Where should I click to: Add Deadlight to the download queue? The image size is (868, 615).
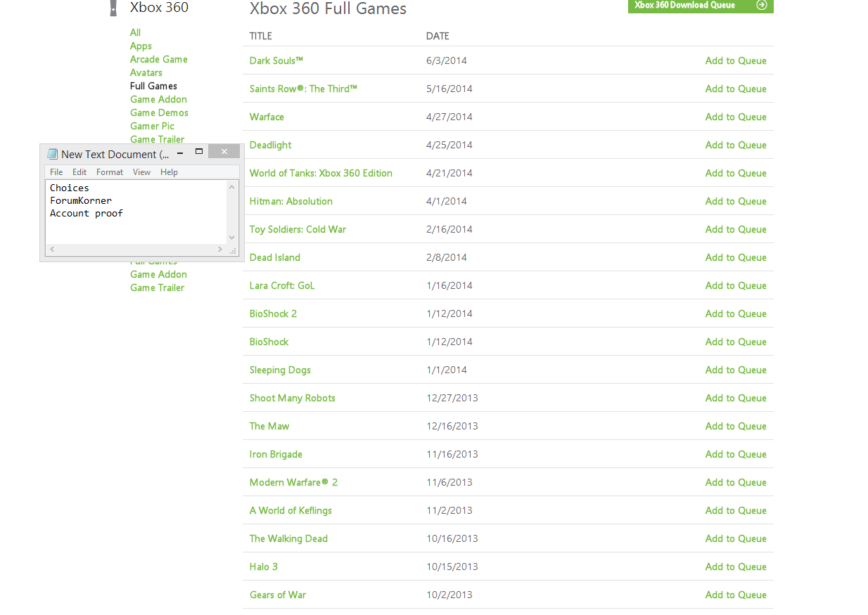tap(736, 145)
